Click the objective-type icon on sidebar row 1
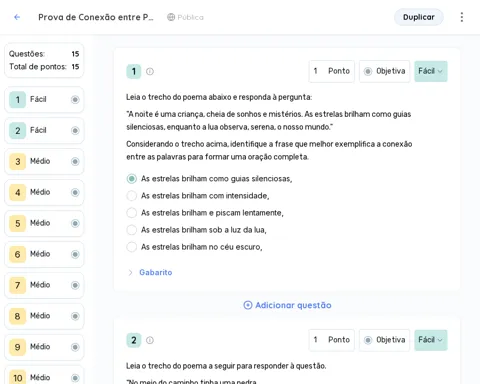The width and height of the screenshot is (480, 384). 75,99
